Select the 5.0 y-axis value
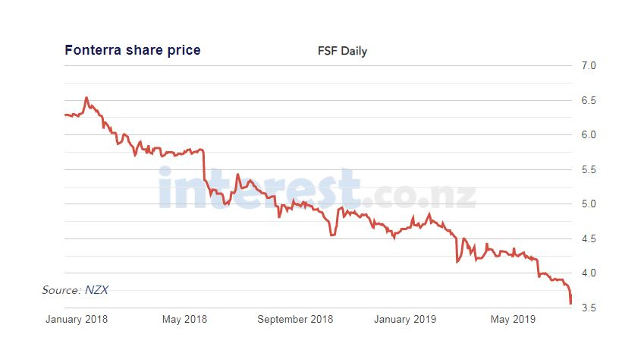 click(x=589, y=204)
